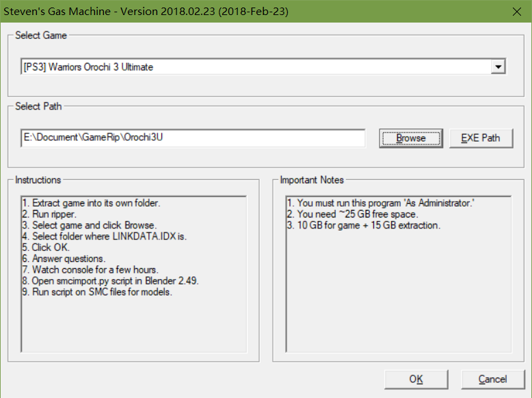
Task: Click the "Important Notes" group label
Action: (x=312, y=180)
